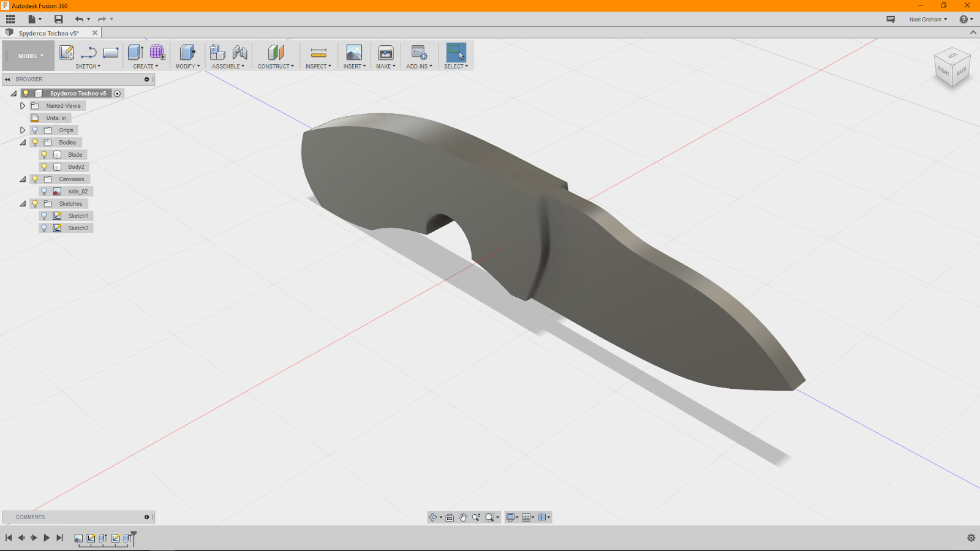Select the Line sketch tool

point(89,53)
